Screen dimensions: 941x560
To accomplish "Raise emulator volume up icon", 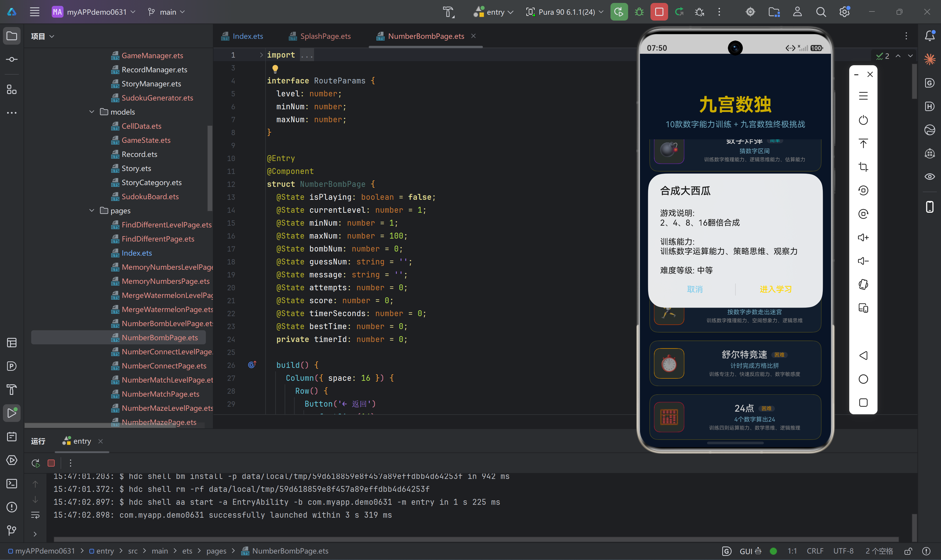I will [863, 237].
